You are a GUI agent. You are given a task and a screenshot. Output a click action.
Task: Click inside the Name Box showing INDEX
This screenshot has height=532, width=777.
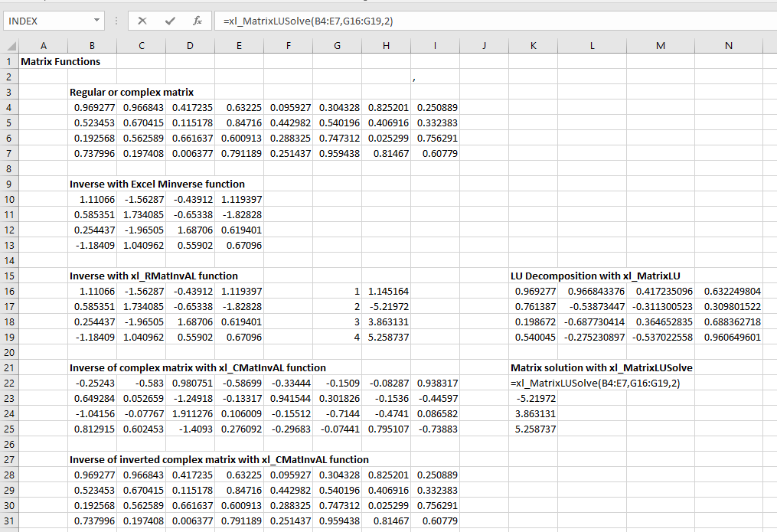[46, 21]
